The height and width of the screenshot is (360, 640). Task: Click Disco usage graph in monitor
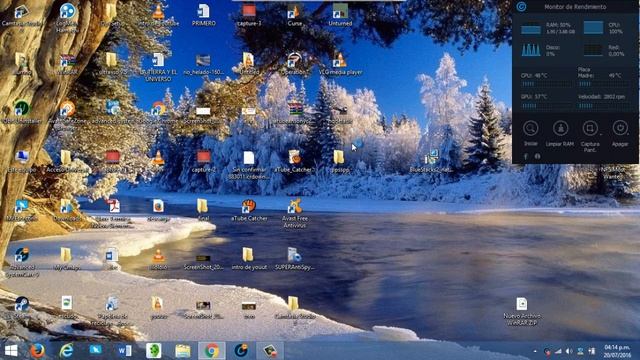(531, 50)
